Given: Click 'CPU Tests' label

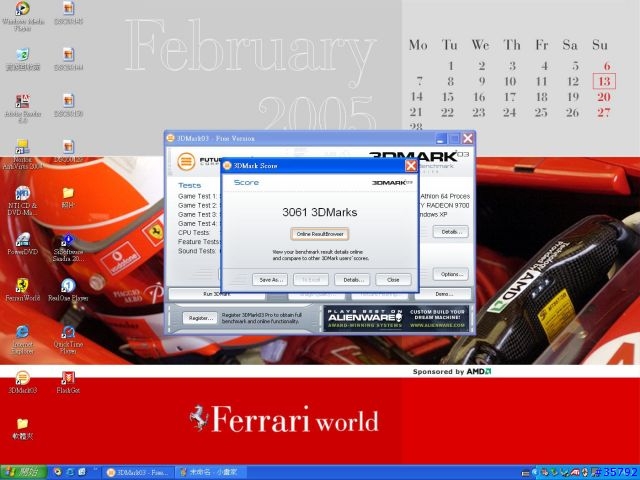Looking at the screenshot, I should 194,232.
